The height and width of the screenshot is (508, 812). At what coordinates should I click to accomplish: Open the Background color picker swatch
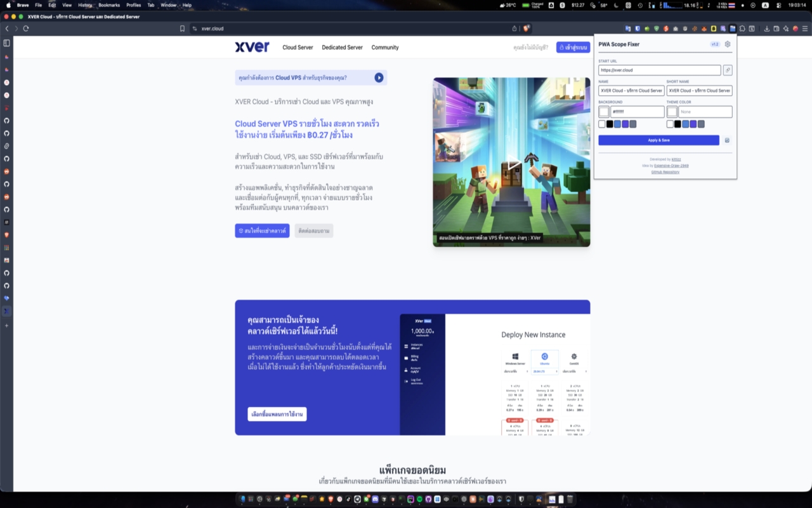[x=603, y=112]
